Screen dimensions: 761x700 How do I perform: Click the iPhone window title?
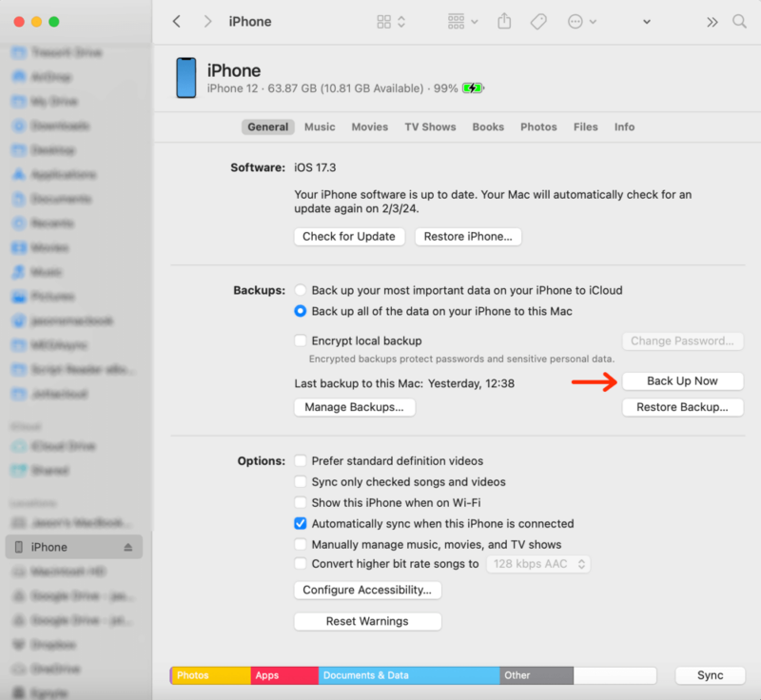click(x=250, y=22)
